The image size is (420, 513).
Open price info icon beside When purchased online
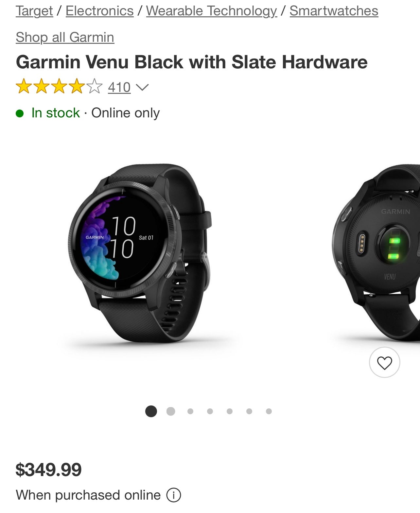pos(174,495)
